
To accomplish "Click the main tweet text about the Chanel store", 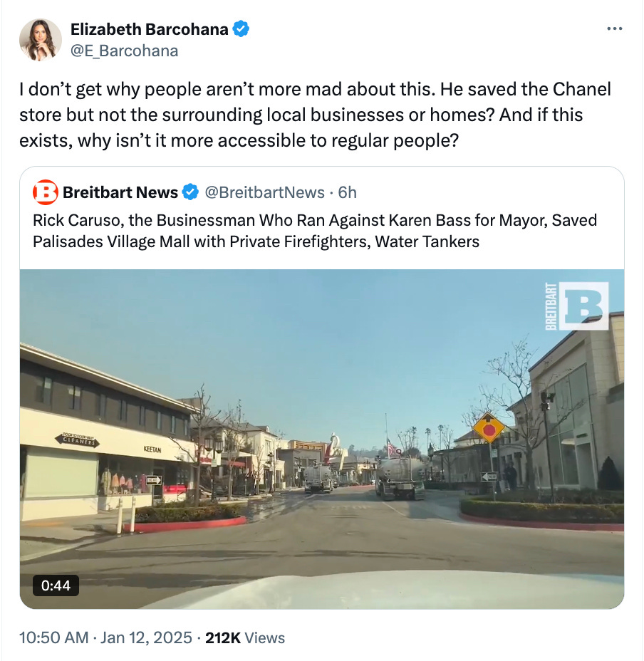I will point(315,115).
